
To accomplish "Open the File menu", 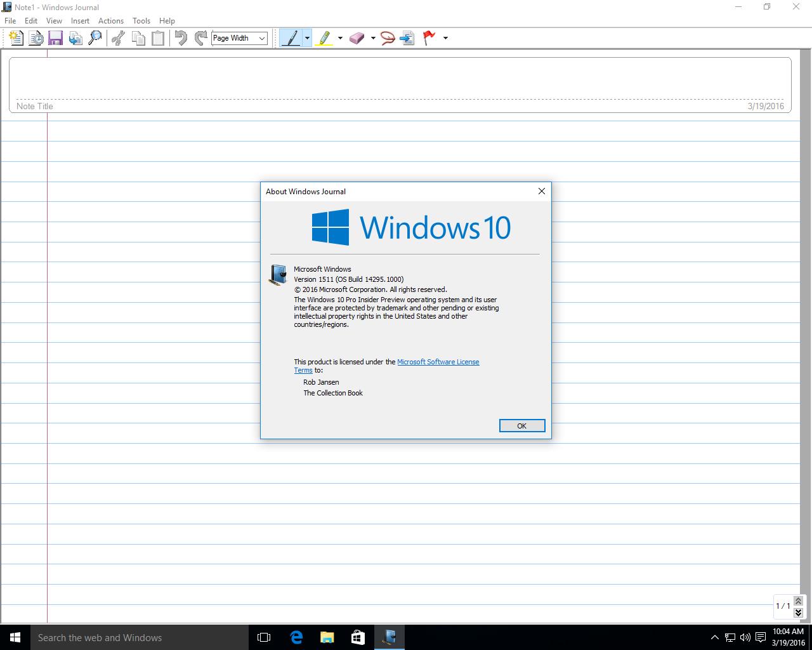I will 10,21.
